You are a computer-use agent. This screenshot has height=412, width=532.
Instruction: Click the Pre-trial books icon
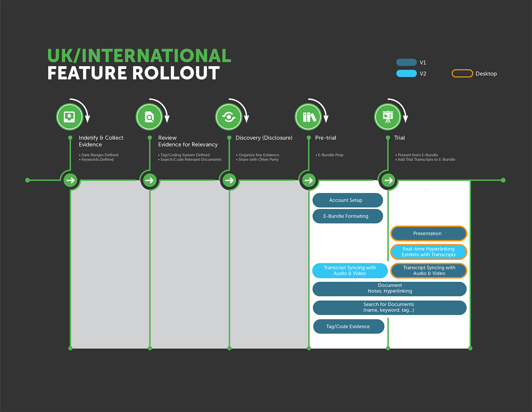(308, 117)
